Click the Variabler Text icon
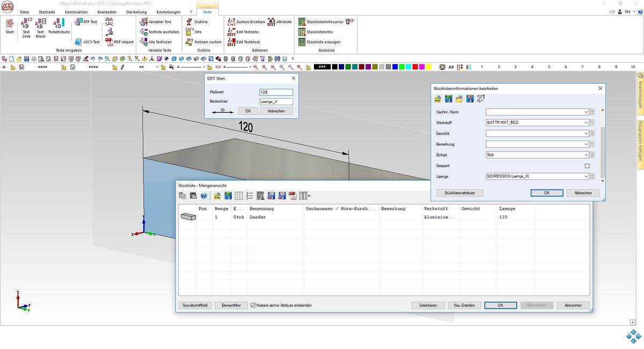Viewport: 644px width, 349px height. (x=144, y=22)
